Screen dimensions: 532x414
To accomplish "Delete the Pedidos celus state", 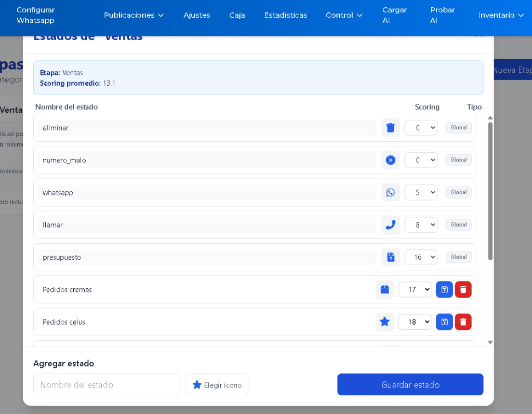I will point(463,322).
